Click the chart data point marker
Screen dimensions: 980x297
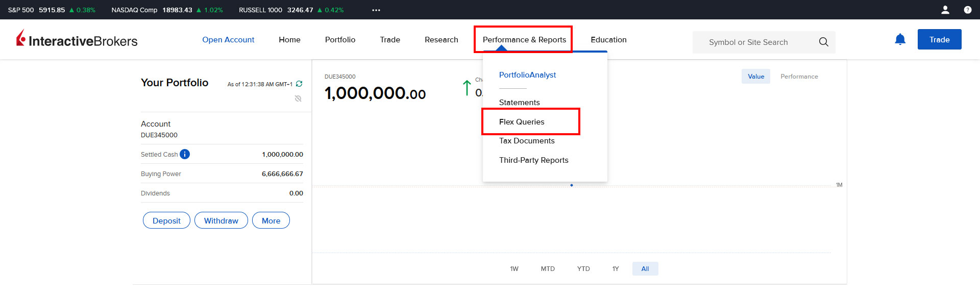[572, 185]
